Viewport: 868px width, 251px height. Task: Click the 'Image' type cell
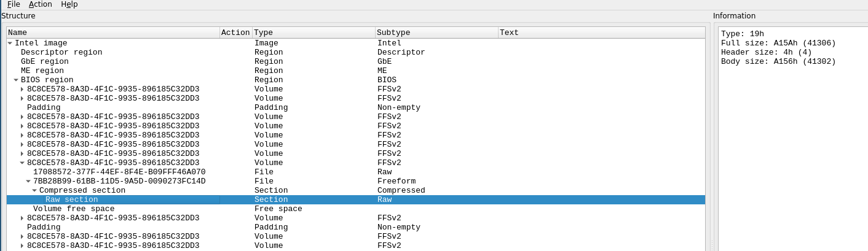266,43
